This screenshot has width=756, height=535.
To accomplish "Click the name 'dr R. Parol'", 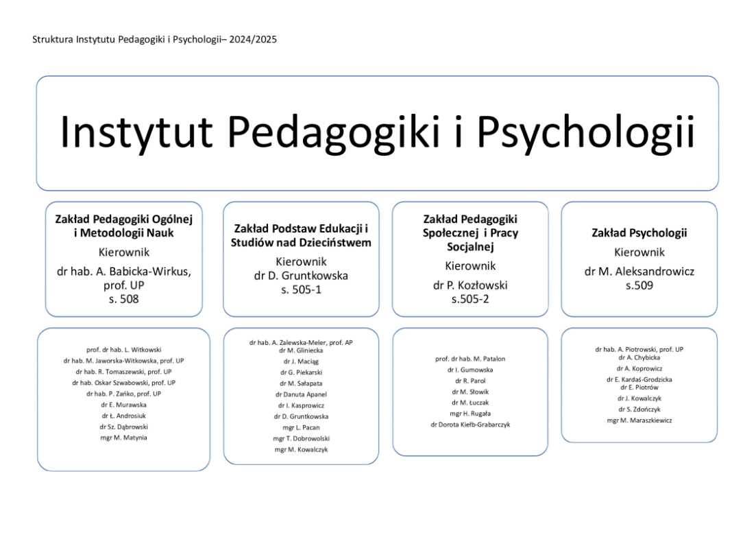I will (470, 381).
